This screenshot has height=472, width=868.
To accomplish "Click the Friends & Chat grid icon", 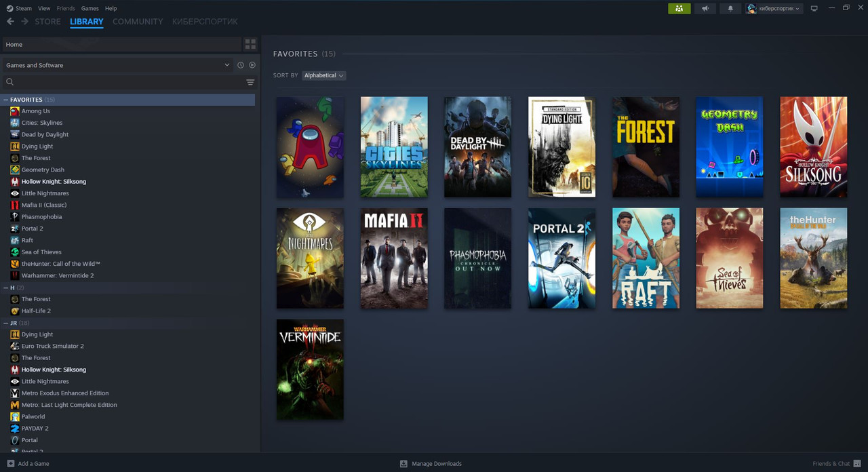I will [x=857, y=464].
